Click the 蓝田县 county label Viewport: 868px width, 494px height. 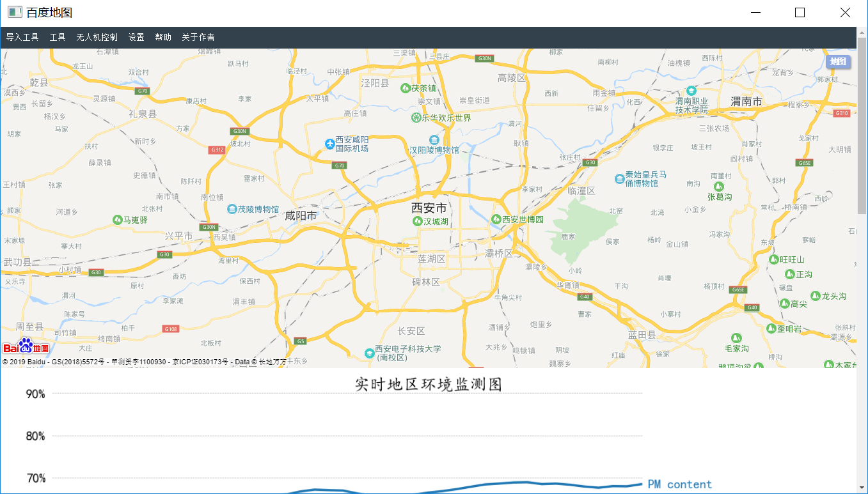pyautogui.click(x=642, y=335)
